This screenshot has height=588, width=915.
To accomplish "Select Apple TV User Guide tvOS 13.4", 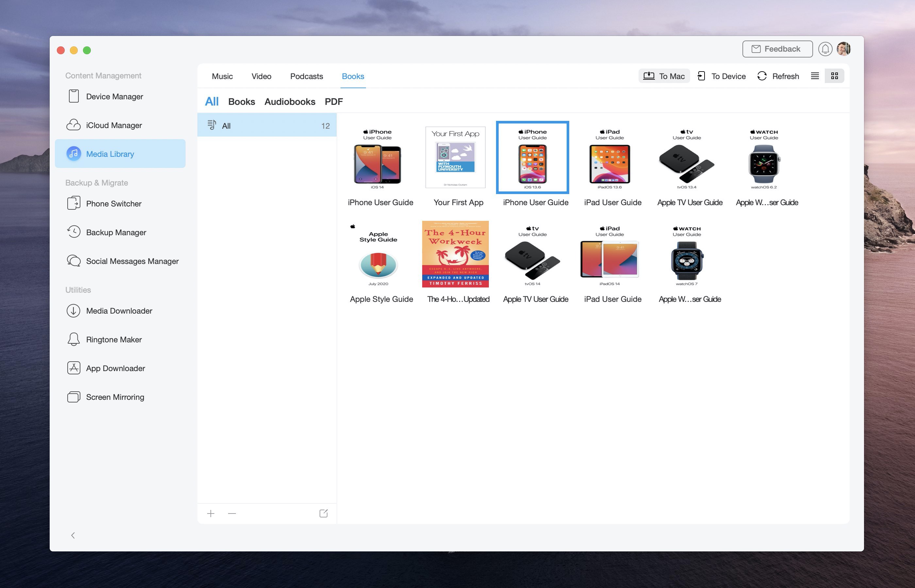I will [687, 158].
